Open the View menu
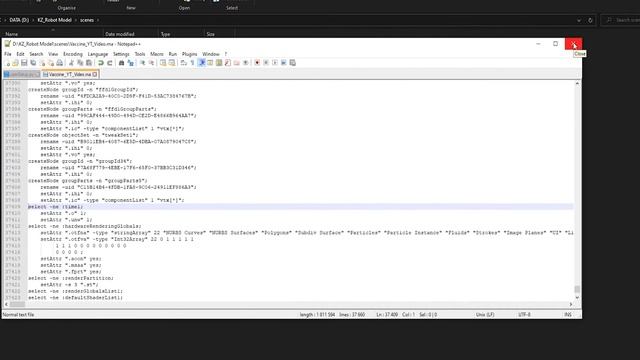This screenshot has width=640, height=360. (x=53, y=54)
